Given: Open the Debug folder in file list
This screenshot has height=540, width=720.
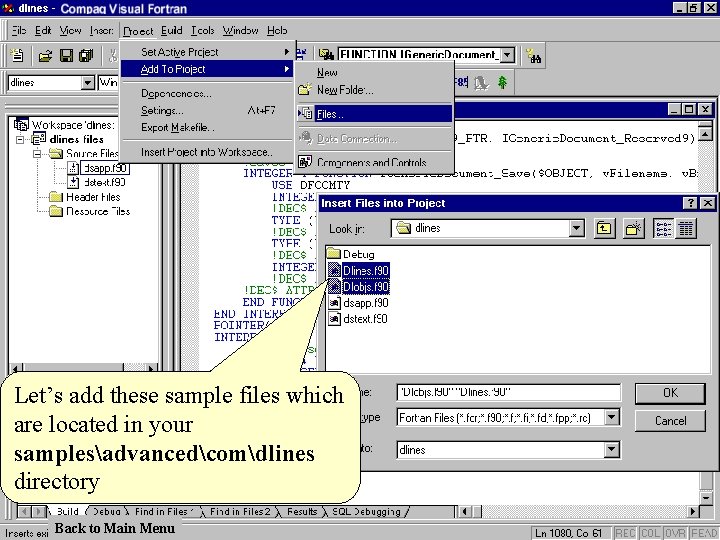Looking at the screenshot, I should click(x=351, y=254).
